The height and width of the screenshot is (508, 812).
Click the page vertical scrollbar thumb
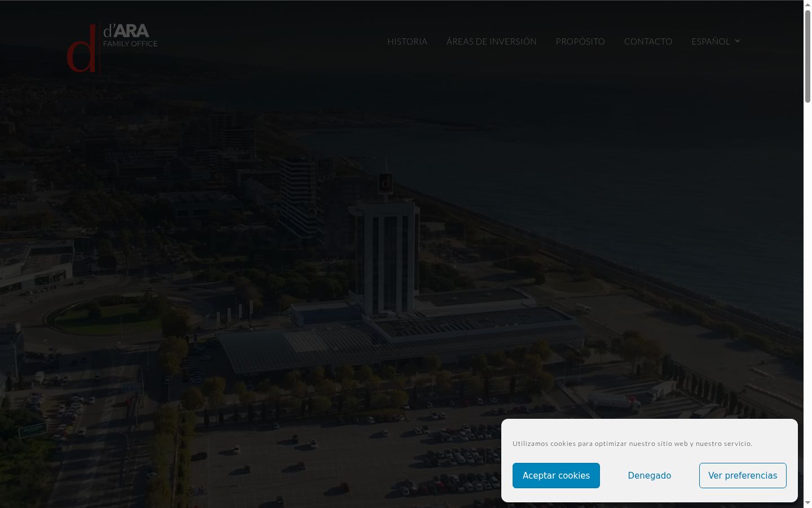(x=807, y=56)
